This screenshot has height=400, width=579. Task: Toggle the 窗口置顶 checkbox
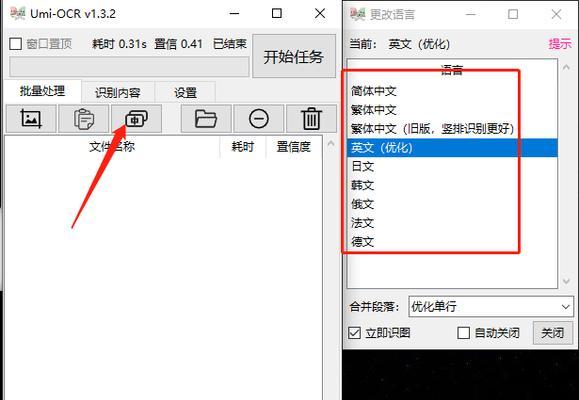coord(16,44)
